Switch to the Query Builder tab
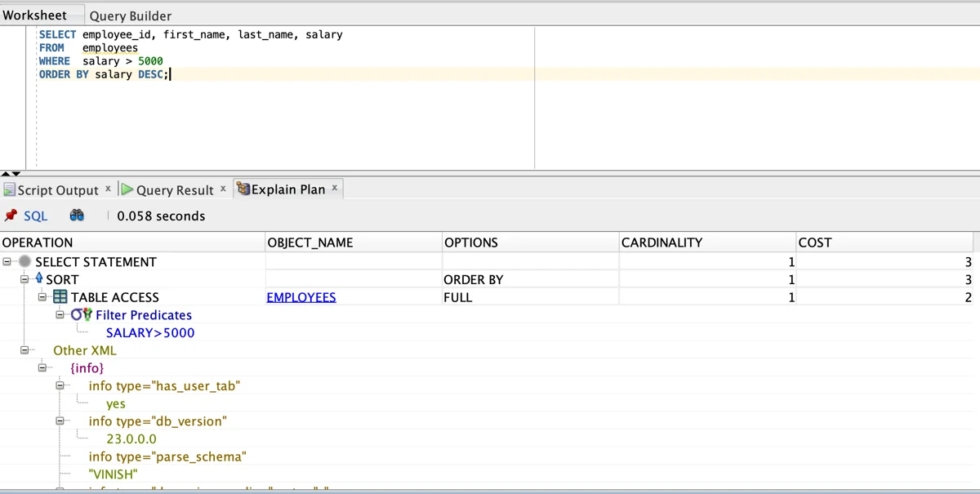980x494 pixels. click(x=131, y=16)
